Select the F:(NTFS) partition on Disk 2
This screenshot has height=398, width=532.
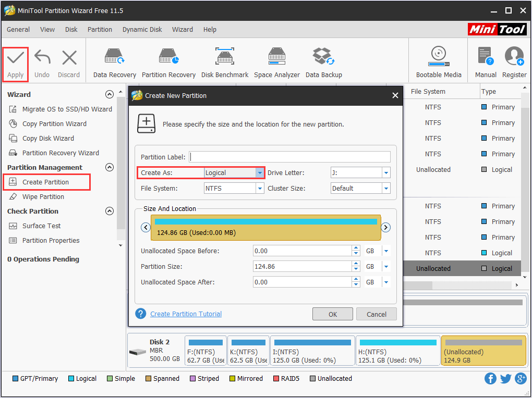pos(205,351)
